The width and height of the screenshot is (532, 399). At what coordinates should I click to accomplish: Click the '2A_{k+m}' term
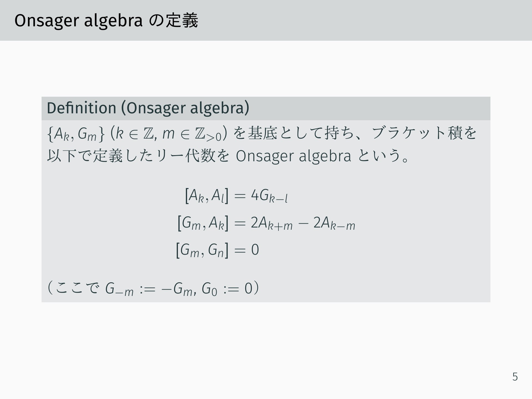pyautogui.click(x=272, y=223)
